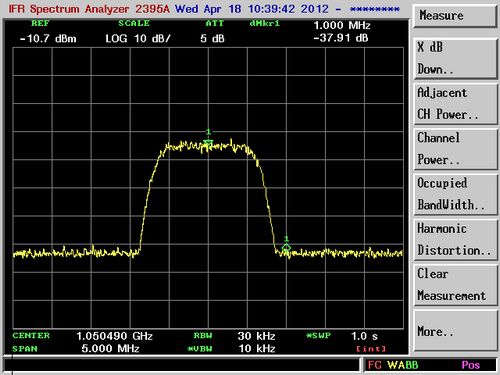Screen dimensions: 500x375
Task: Click delta marker 1 on noise floor
Action: (x=286, y=248)
